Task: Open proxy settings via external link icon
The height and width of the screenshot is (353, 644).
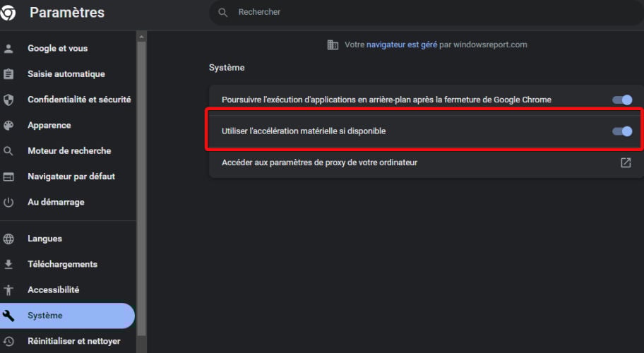Action: coord(626,162)
